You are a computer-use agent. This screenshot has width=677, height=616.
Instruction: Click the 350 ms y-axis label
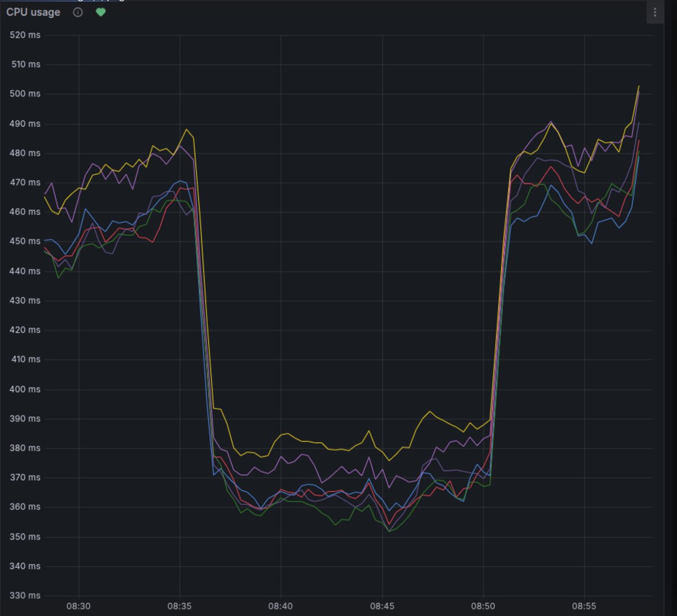(x=26, y=536)
